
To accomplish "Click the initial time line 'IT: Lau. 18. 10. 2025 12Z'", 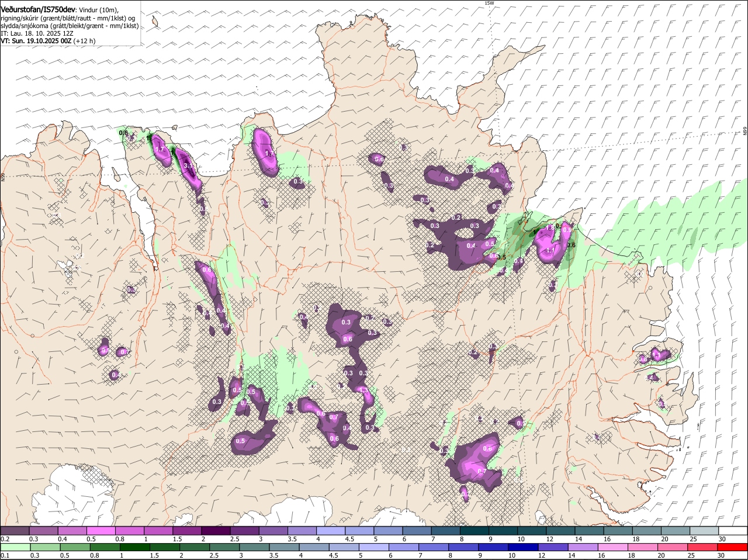I will click(x=37, y=33).
